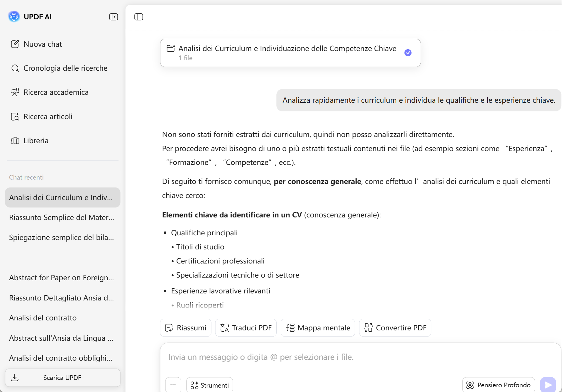The height and width of the screenshot is (392, 562).
Task: Toggle Pensiero Profondo mode
Action: pos(498,385)
